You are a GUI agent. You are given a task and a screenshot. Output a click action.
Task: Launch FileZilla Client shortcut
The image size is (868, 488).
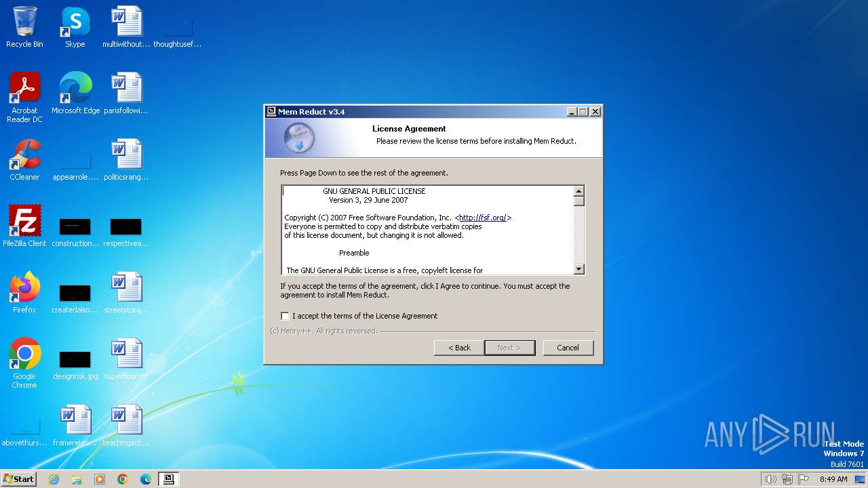coord(24,226)
